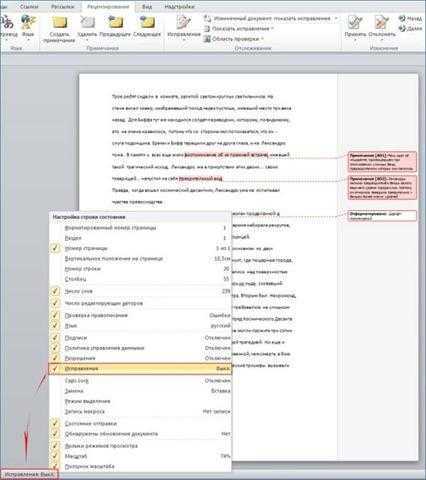Expand the arrow under Удалить comment button
This screenshot has height=480, width=426.
(x=87, y=40)
